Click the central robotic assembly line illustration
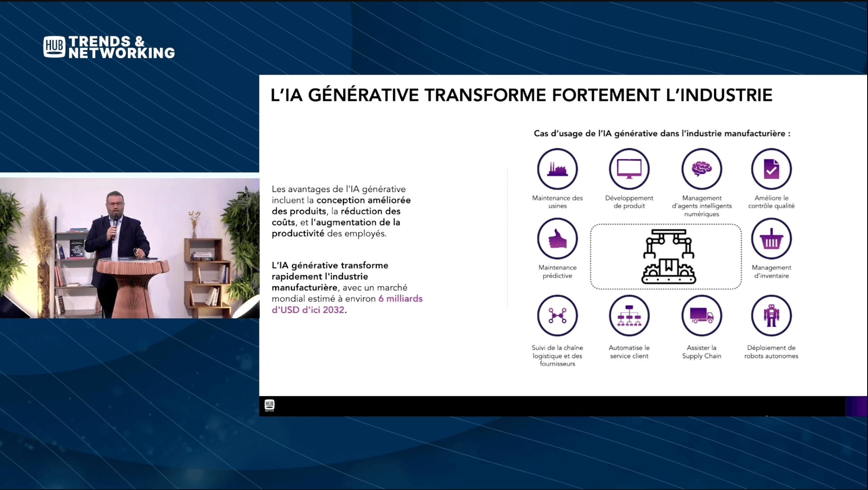Screen dimensions: 868x490 point(669,256)
